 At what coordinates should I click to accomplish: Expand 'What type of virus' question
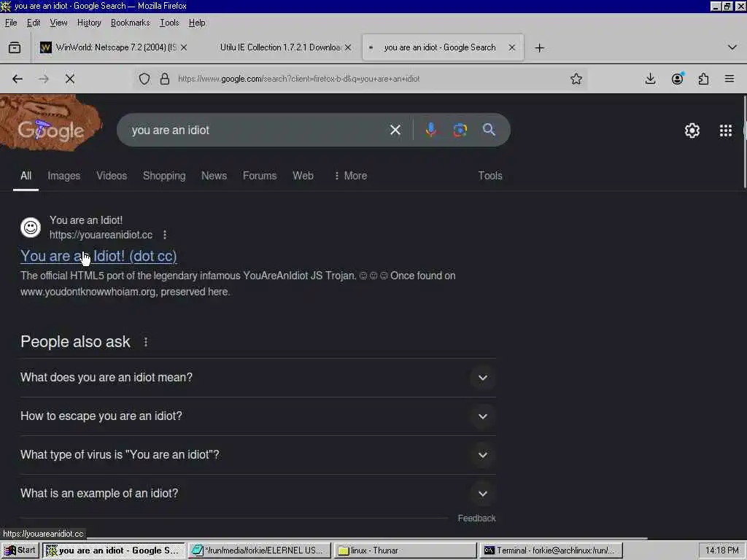click(x=258, y=455)
